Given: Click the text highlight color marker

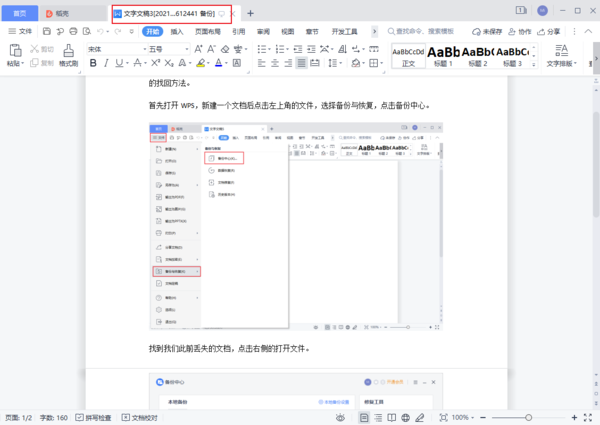Looking at the screenshot, I should click(200, 63).
